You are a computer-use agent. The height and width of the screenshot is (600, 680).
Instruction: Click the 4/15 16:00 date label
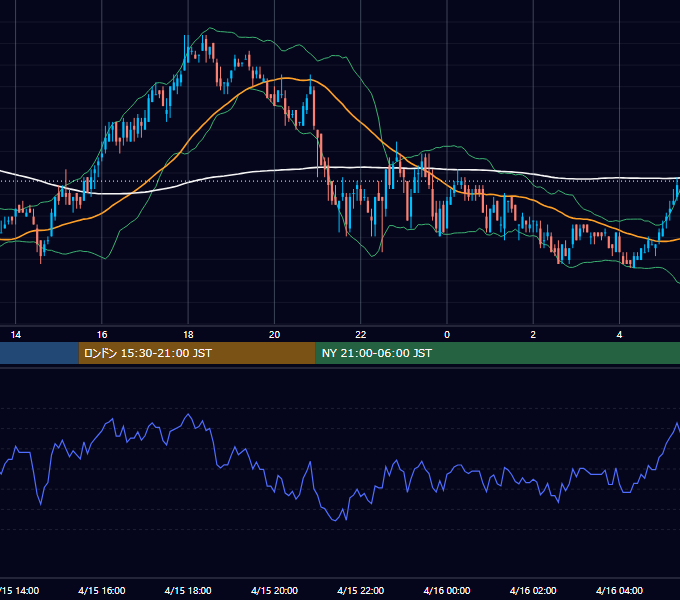coord(102,590)
